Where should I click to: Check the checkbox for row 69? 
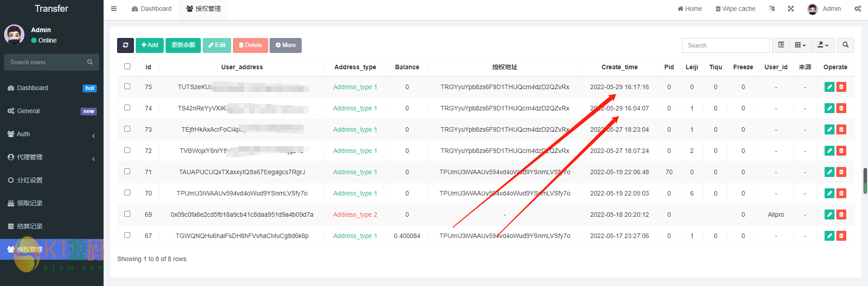(127, 214)
